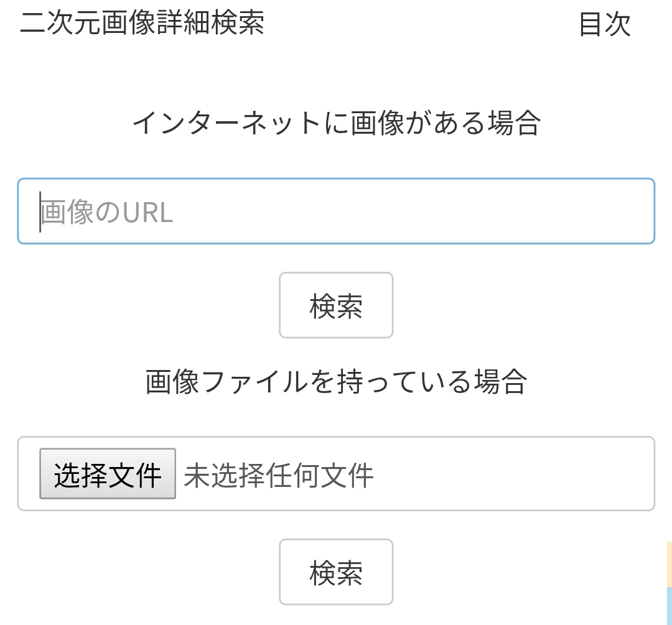This screenshot has width=672, height=625.
Task: Click the scrollbar on the right edge
Action: pos(668,578)
